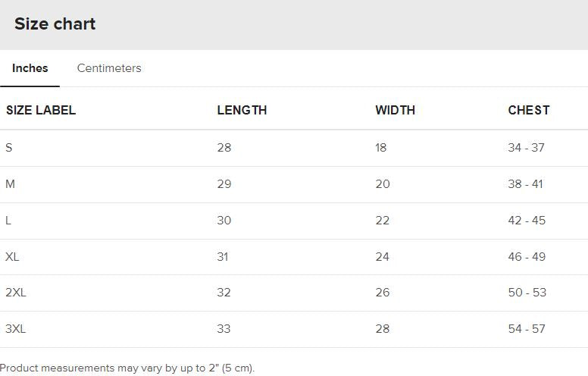Click the 54 - 57 chest value
The image size is (588, 376).
point(526,329)
